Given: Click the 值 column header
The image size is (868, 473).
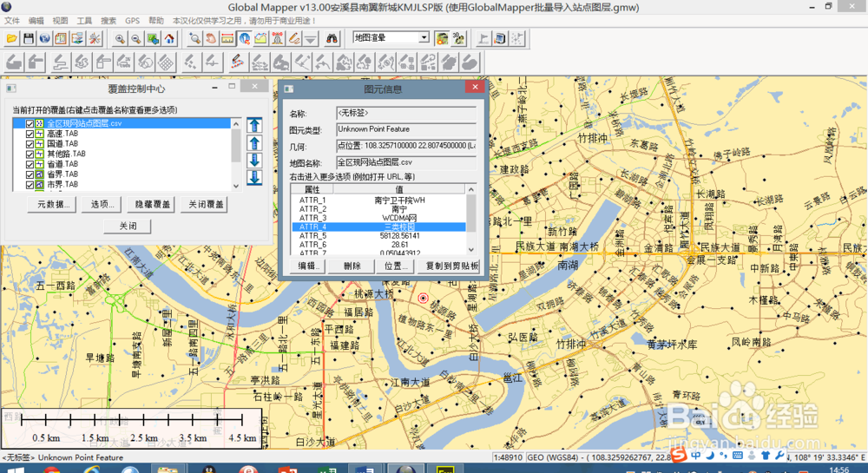Looking at the screenshot, I should pos(399,189).
